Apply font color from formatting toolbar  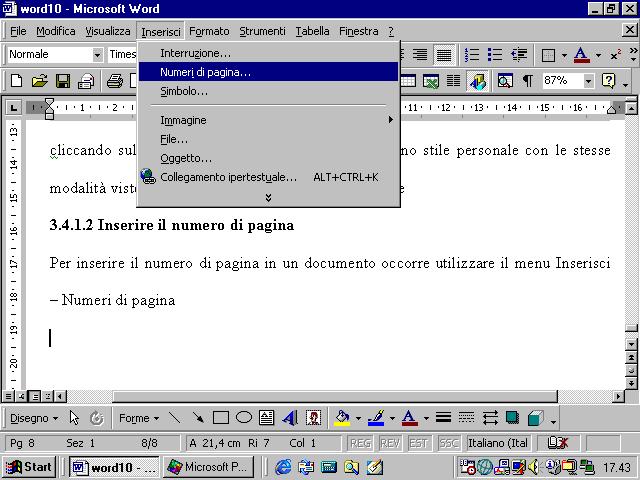pyautogui.click(x=581, y=55)
